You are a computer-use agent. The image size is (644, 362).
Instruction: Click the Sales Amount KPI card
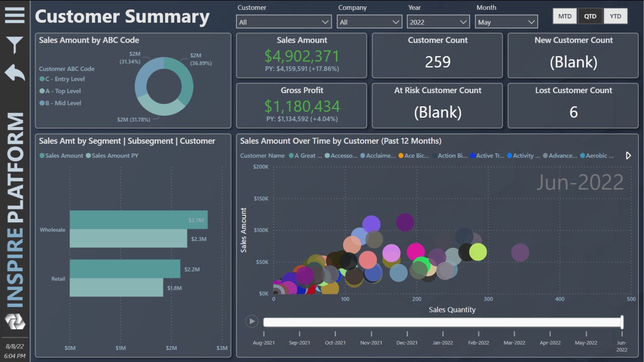pos(301,55)
